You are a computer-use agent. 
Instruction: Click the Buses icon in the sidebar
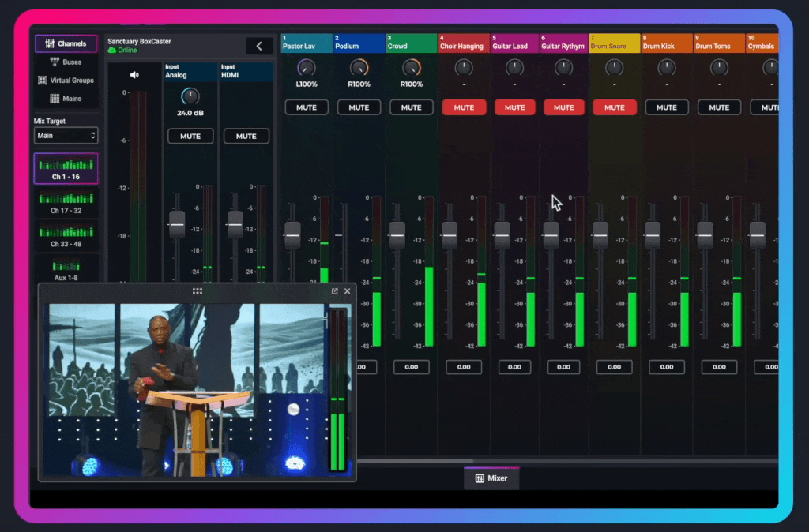55,62
